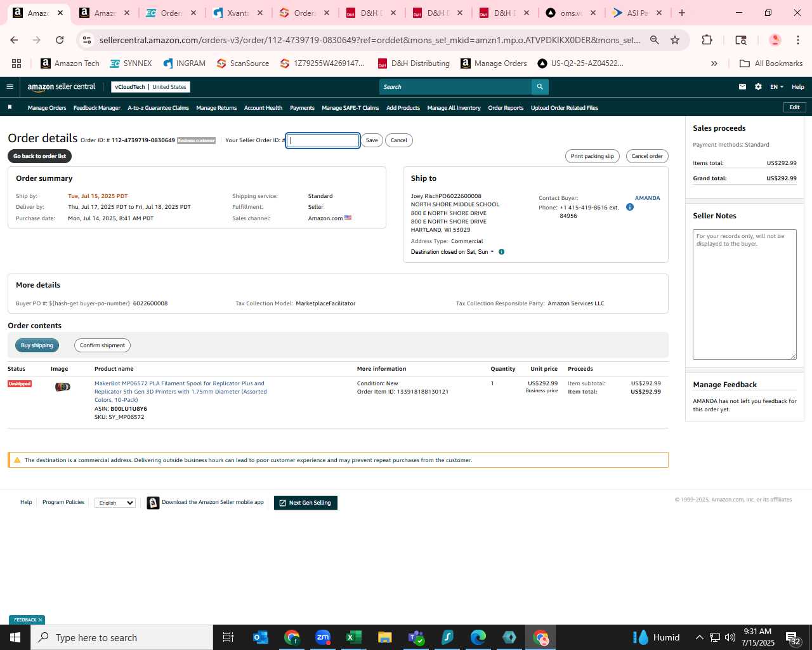This screenshot has width=812, height=650.
Task: Open the Chrome extensions puzzle icon
Action: [707, 40]
